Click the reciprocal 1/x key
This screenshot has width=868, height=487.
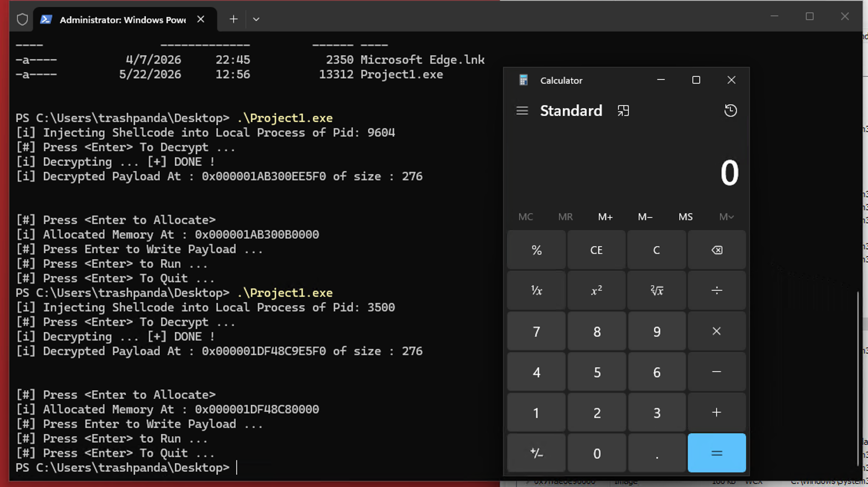click(x=536, y=291)
